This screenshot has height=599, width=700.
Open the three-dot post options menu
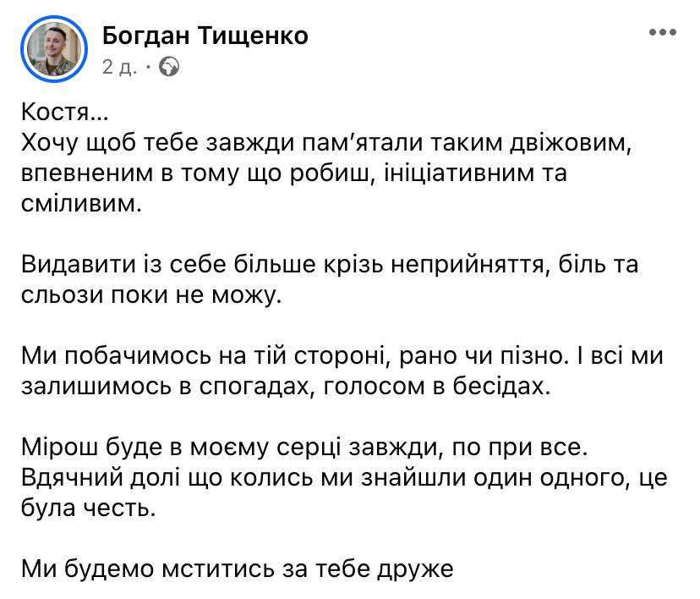[x=663, y=33]
